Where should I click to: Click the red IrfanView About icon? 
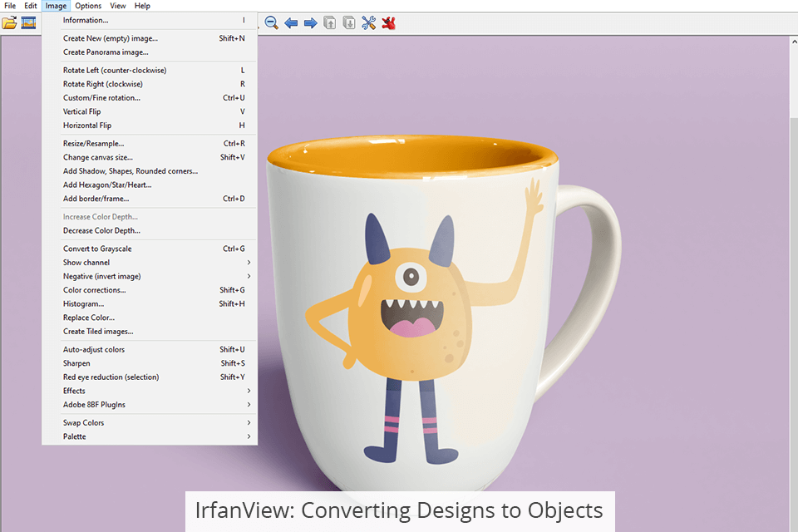pos(389,23)
